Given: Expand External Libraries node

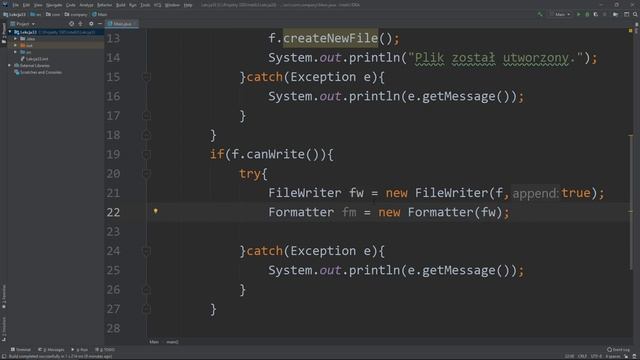Looking at the screenshot, I should click(x=10, y=65).
